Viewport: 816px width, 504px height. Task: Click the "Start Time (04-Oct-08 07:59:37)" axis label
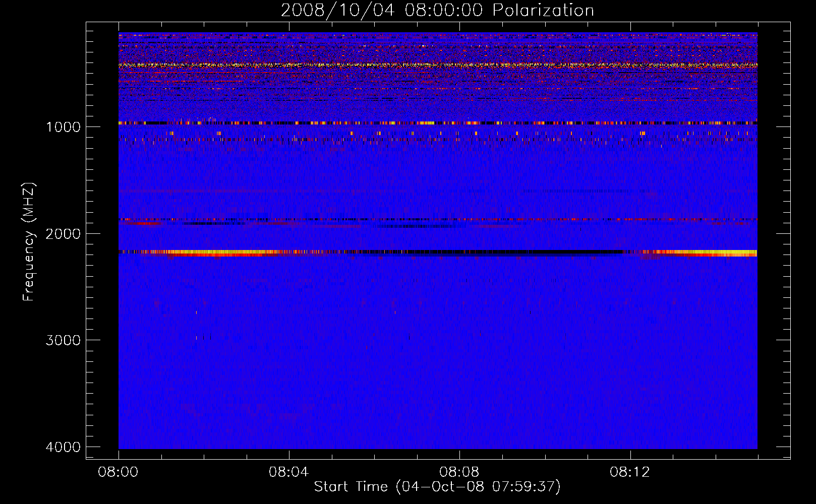point(437,487)
